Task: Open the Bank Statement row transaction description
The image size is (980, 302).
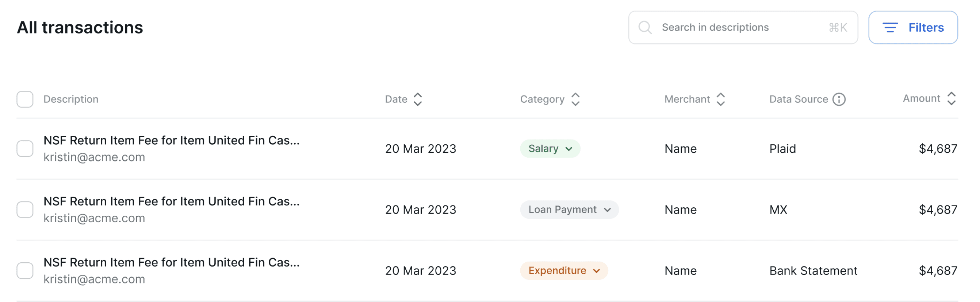Action: coord(171,262)
